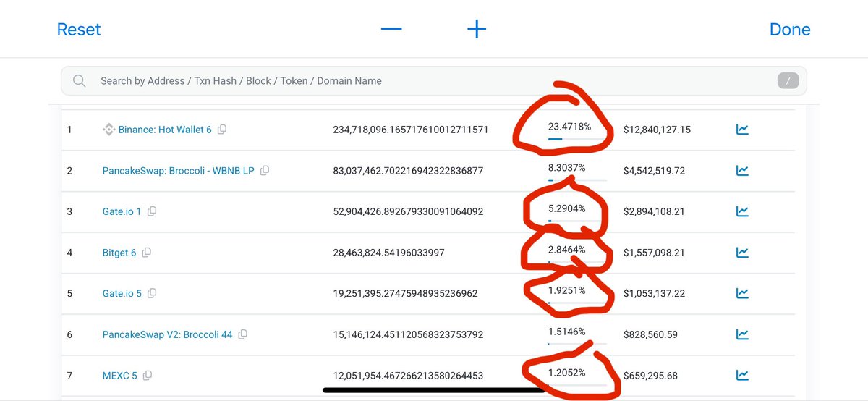
Task: Click the 1.9251% percentage value
Action: (567, 290)
